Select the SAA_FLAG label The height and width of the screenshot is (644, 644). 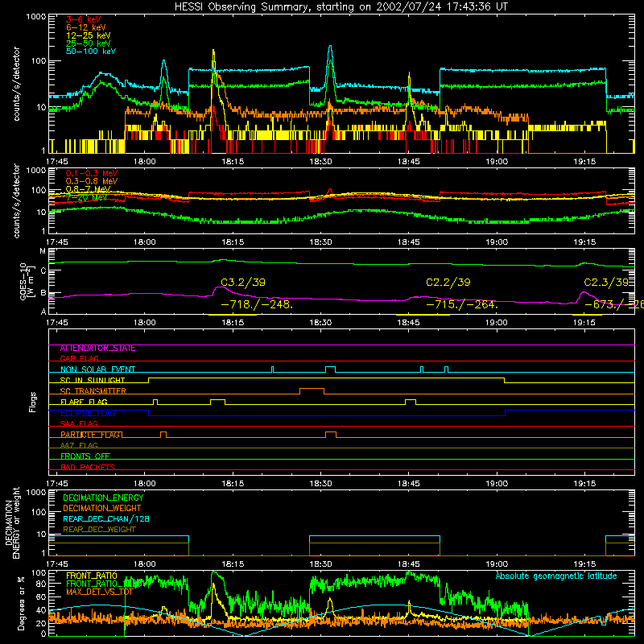click(x=79, y=423)
